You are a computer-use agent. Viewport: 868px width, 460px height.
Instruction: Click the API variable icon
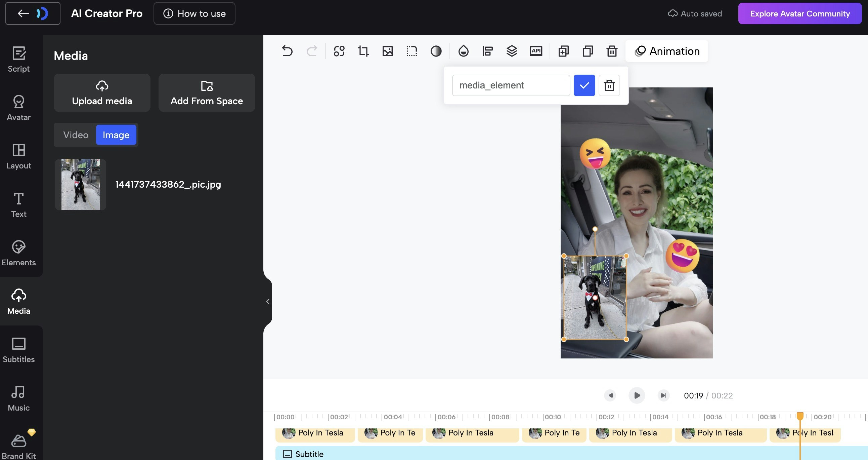tap(536, 51)
